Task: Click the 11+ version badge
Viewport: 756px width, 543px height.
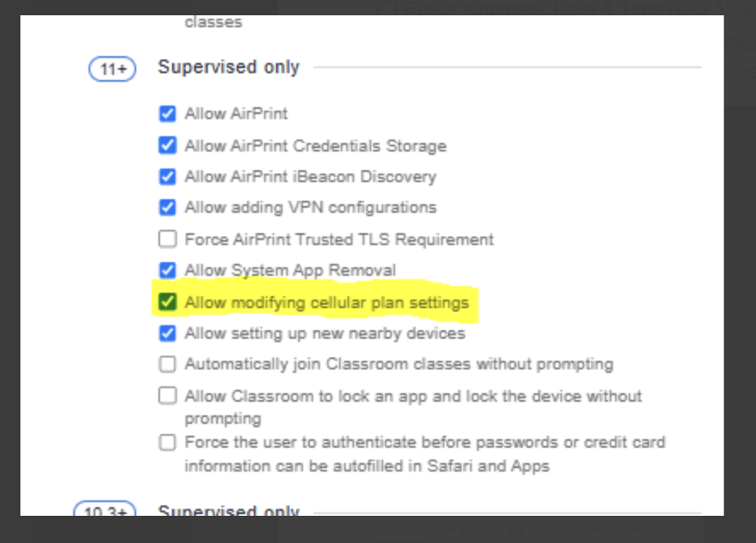Action: tap(110, 66)
